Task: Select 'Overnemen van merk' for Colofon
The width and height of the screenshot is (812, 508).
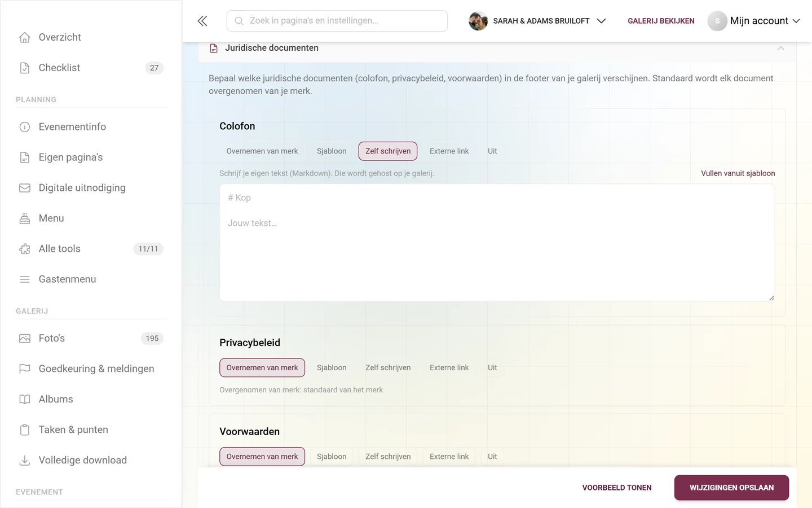Action: 262,151
